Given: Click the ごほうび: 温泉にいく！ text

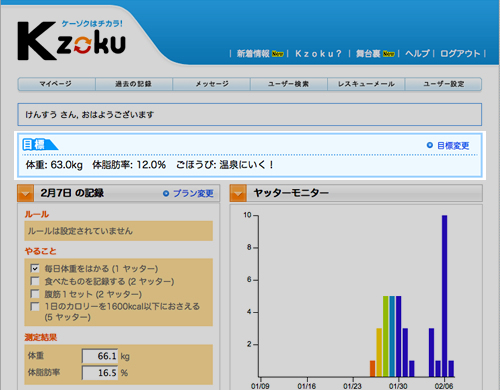Looking at the screenshot, I should click(225, 165).
